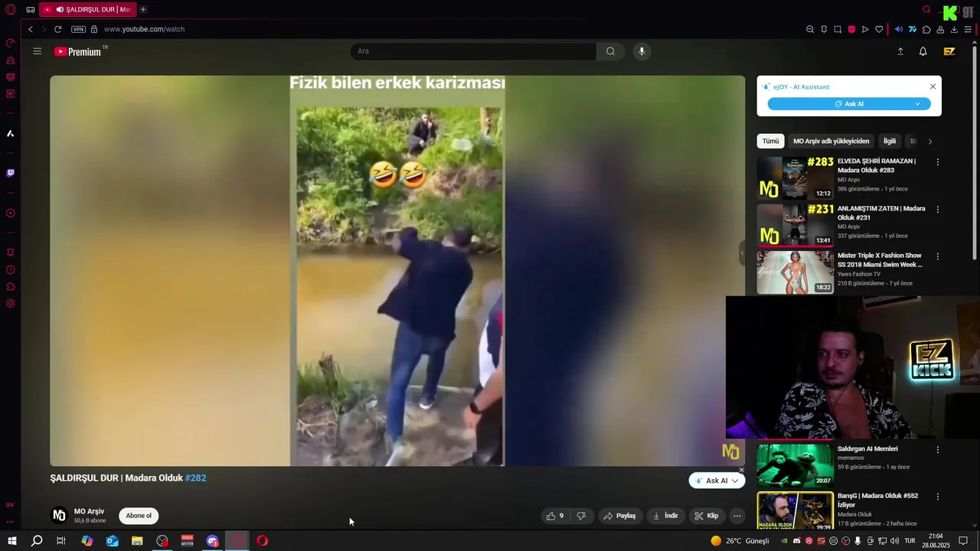980x551 pixels.
Task: Open options for ELVEDA ŞEHRİ RAMAZAN video
Action: [x=937, y=162]
